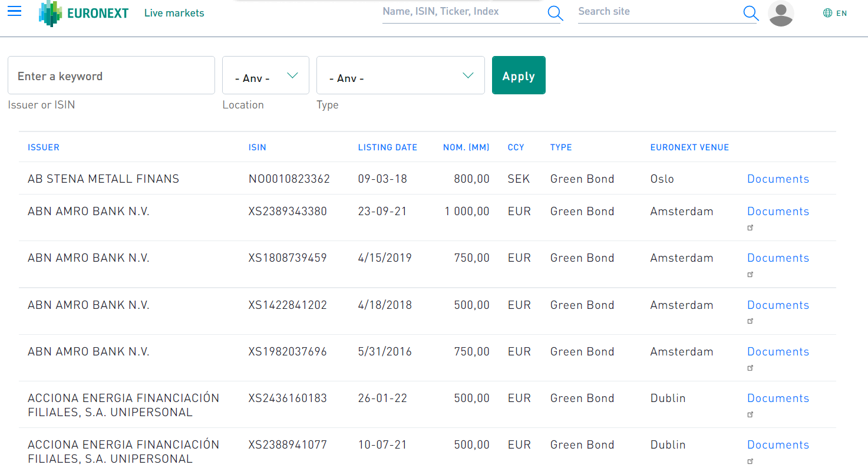Click external link icon under XS1808739459 Documents
This screenshot has width=868, height=471.
coord(750,274)
